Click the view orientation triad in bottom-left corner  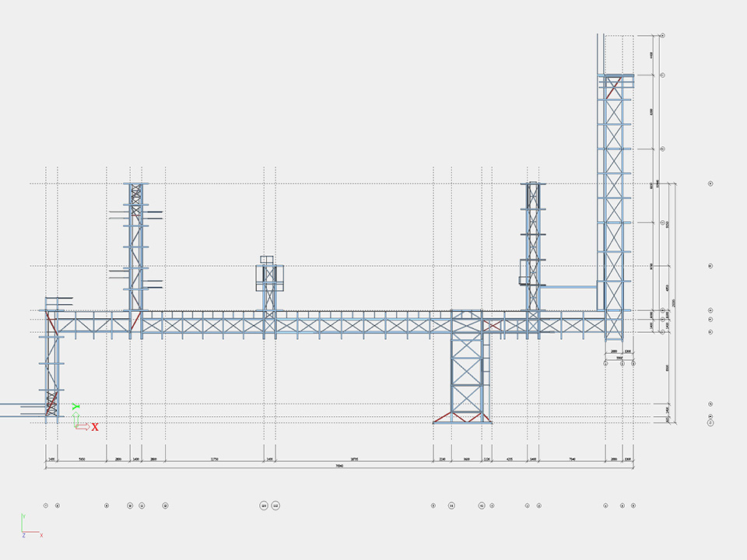point(26,527)
